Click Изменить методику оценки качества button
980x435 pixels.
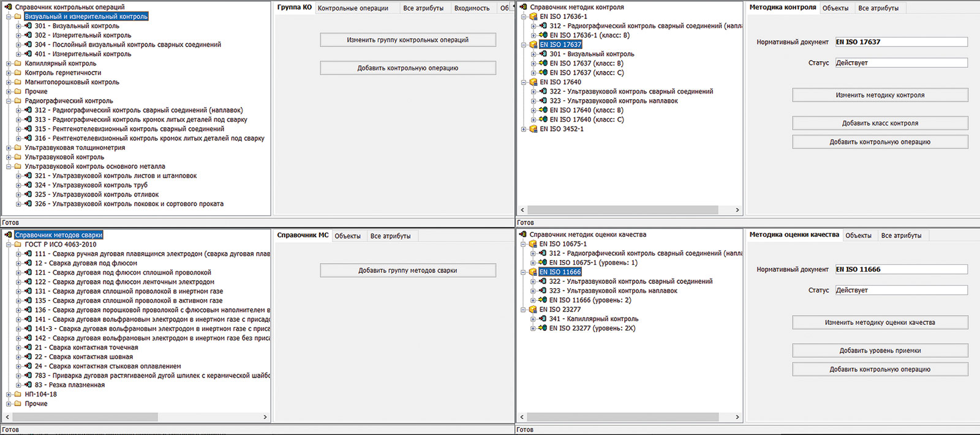(880, 322)
